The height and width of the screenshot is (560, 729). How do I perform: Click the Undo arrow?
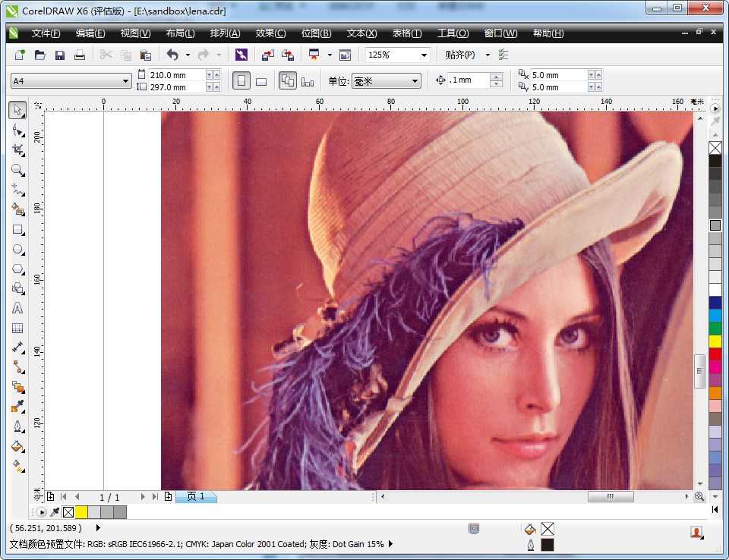tap(172, 55)
